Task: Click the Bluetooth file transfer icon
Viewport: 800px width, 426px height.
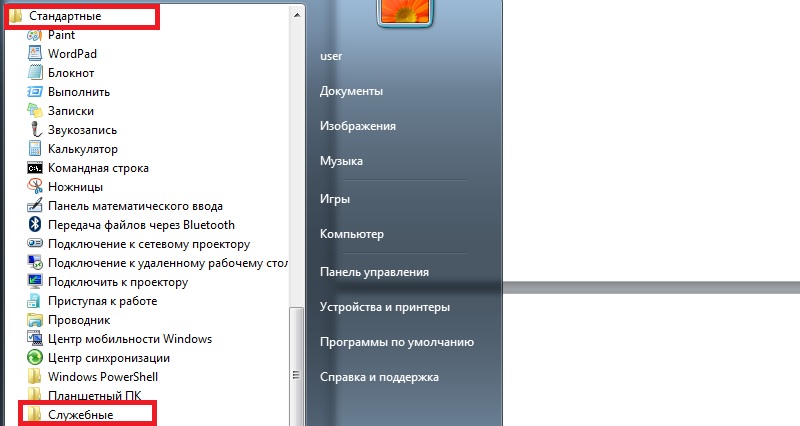Action: 35,224
